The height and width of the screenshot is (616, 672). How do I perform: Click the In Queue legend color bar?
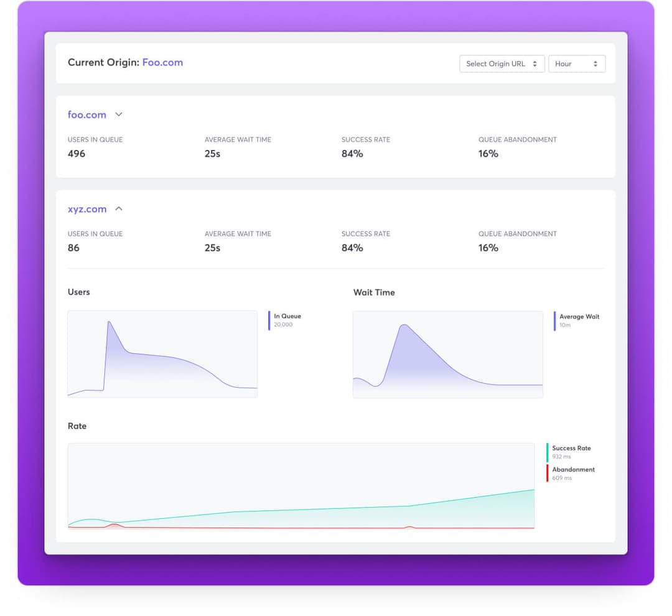pos(269,320)
